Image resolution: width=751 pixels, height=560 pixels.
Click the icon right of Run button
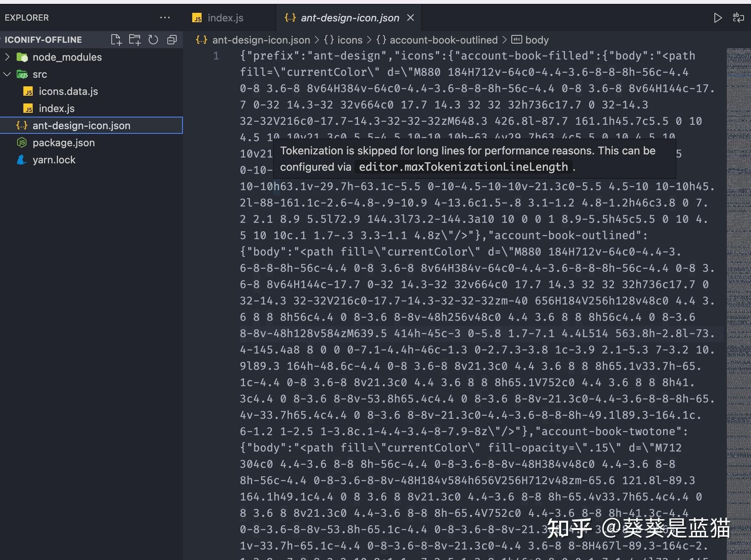(738, 18)
